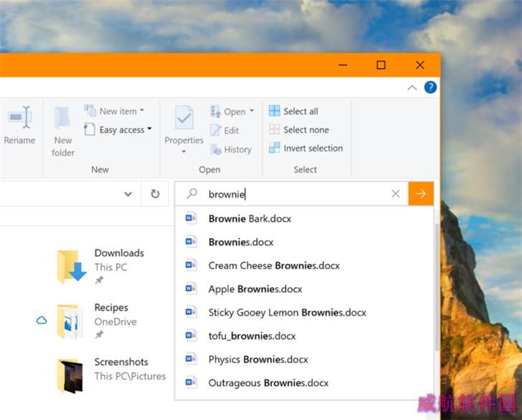The image size is (522, 420).
Task: Click Word icon beside Brownie Bark.docx
Action: [x=191, y=218]
